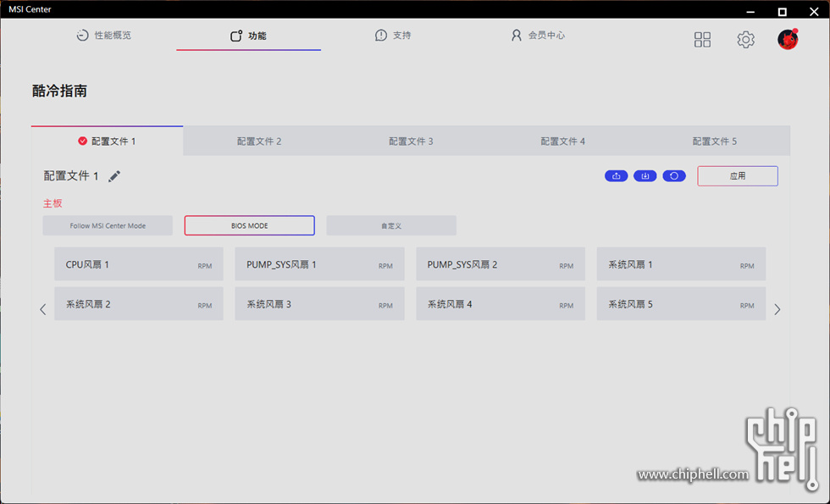Select the BIOS MODE option

click(x=249, y=226)
